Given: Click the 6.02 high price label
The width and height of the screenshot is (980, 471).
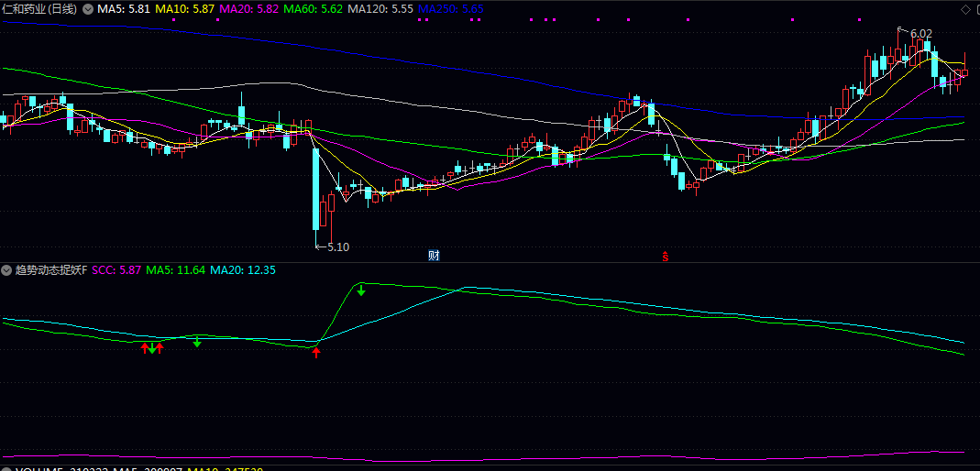Looking at the screenshot, I should [921, 33].
